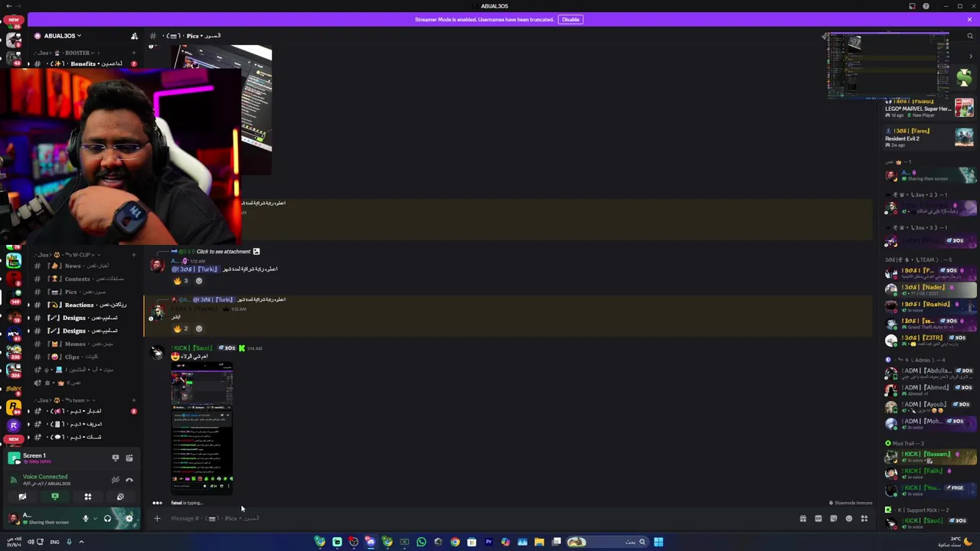This screenshot has height=551, width=980.
Task: Open Saud's username in chat message
Action: 191,348
